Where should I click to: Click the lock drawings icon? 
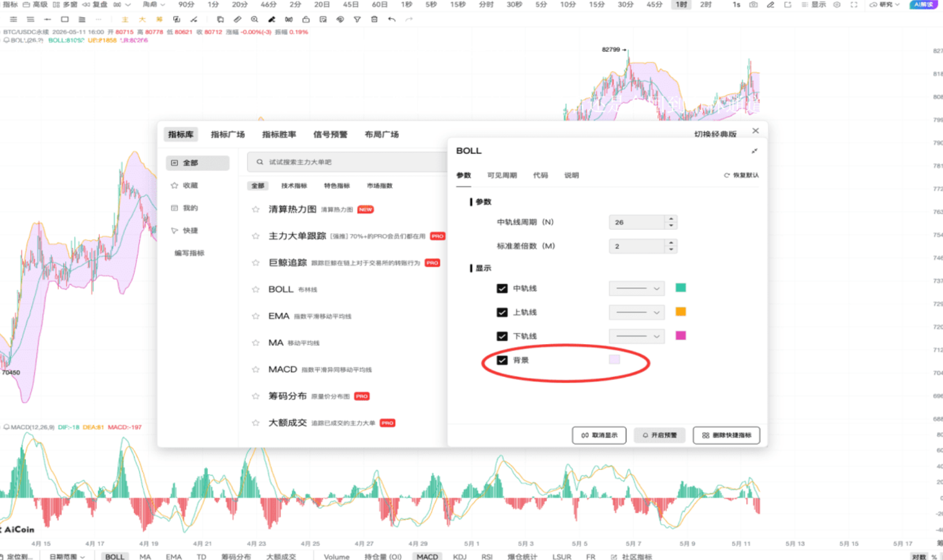click(x=306, y=19)
